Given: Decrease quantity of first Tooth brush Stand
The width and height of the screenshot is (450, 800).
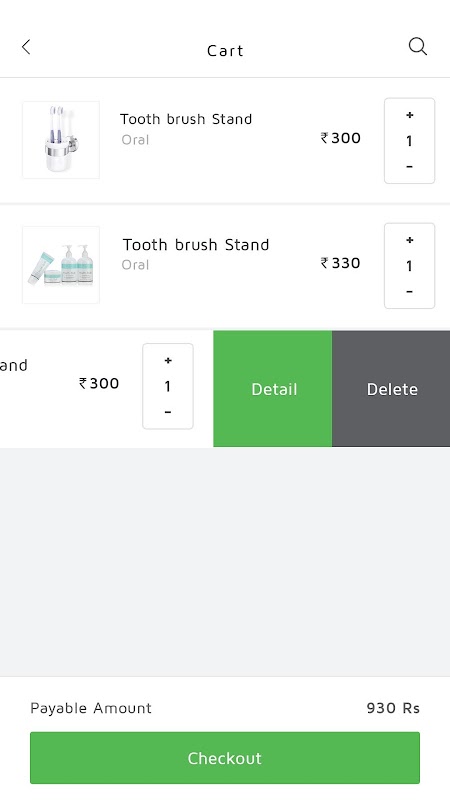Looking at the screenshot, I should pos(409,166).
